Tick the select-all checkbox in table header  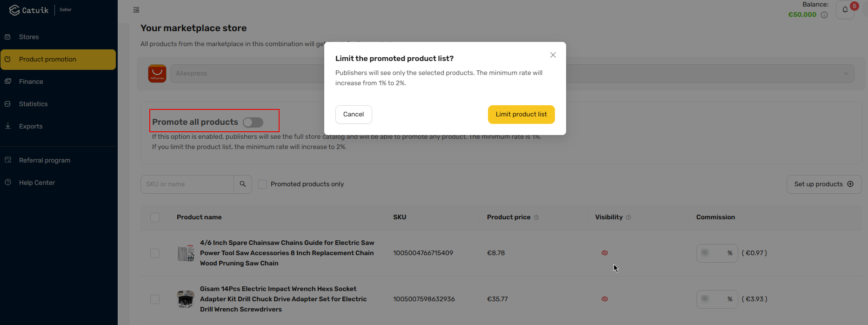pyautogui.click(x=155, y=217)
